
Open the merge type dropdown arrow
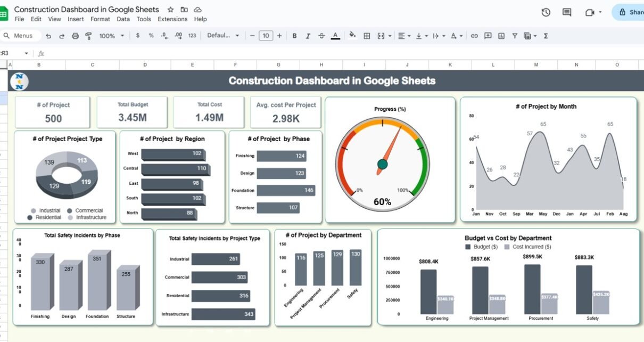pyautogui.click(x=390, y=36)
